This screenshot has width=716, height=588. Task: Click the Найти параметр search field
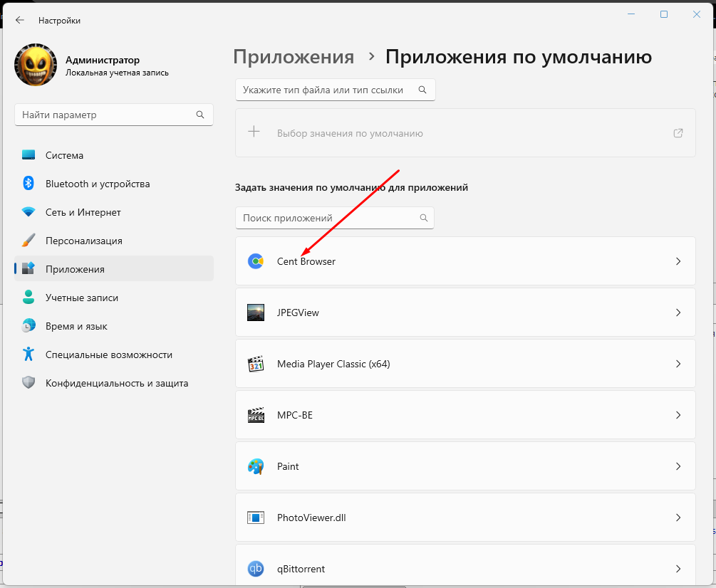114,115
